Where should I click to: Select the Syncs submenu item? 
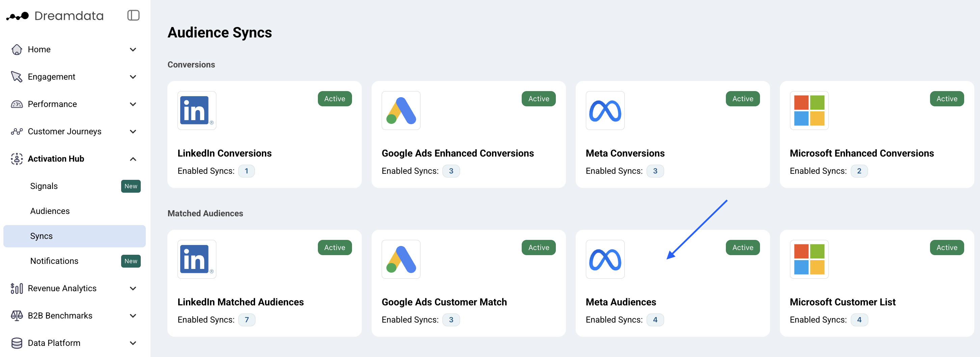point(75,236)
